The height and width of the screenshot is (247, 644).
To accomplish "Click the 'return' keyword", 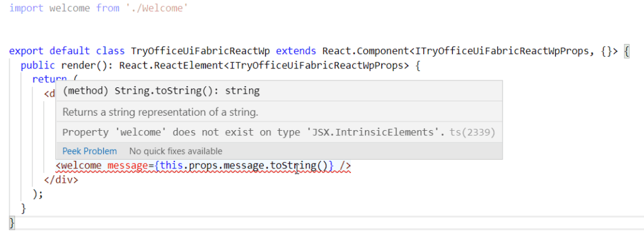I will (49, 79).
